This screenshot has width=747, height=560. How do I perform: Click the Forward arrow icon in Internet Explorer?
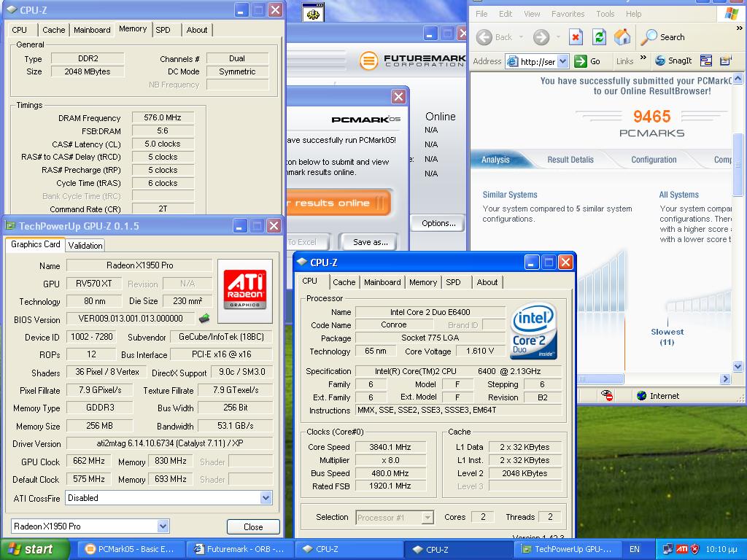coord(541,37)
